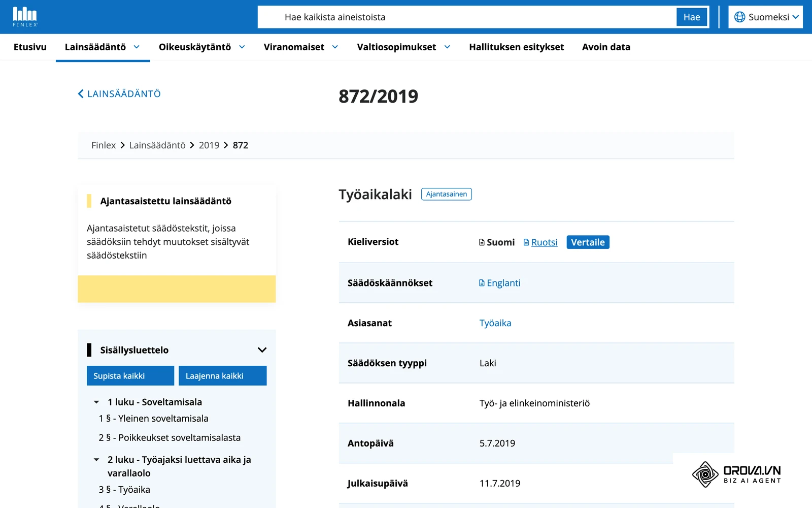
Task: Click Supista kaikki button
Action: tap(130, 376)
